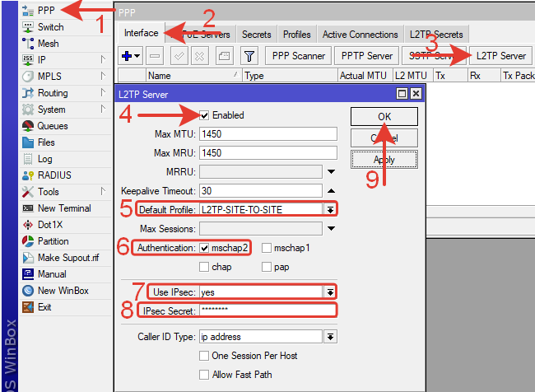Click the L2TP Server button
Viewport: 535px width, 392px height.
[501, 56]
